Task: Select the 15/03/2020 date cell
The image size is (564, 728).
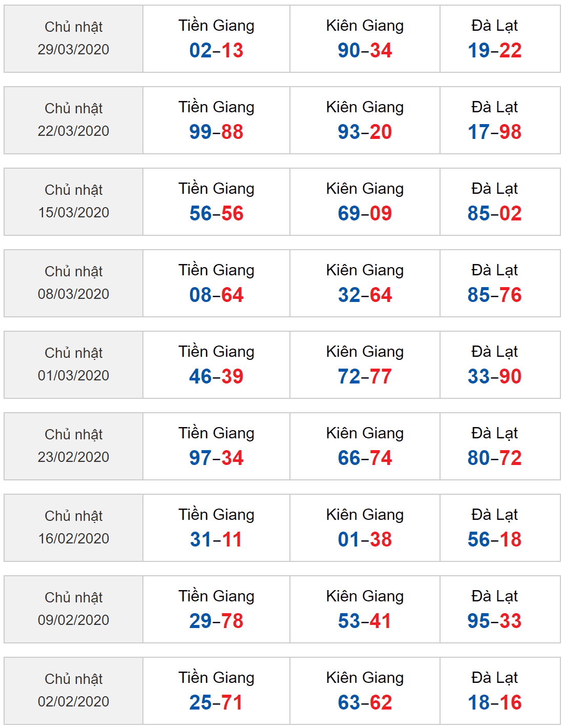Action: (x=73, y=201)
